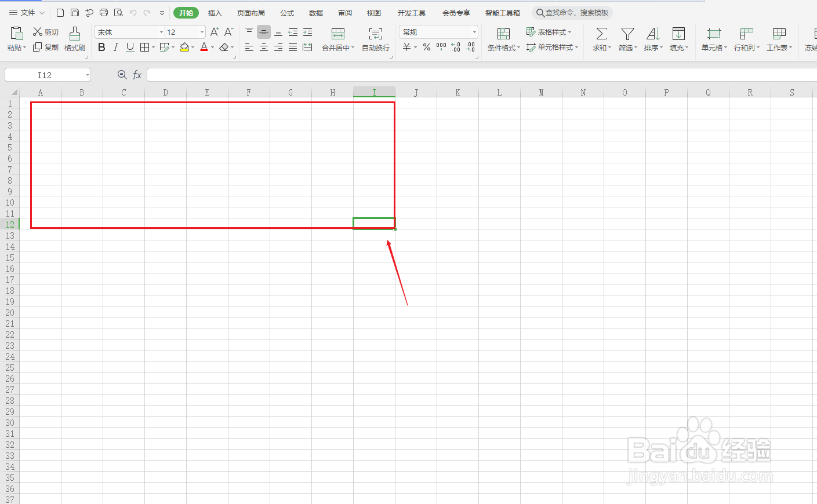This screenshot has width=817, height=504.
Task: Click the Save icon in quick toolbar
Action: tap(75, 13)
